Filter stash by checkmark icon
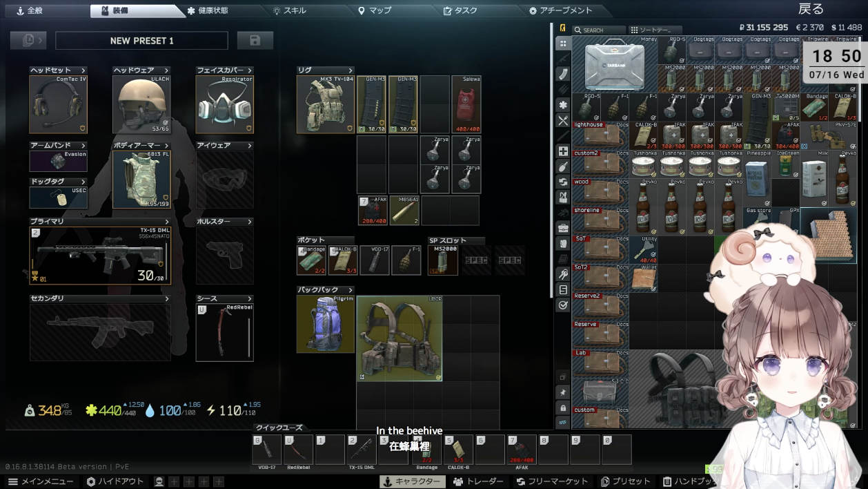 click(563, 305)
